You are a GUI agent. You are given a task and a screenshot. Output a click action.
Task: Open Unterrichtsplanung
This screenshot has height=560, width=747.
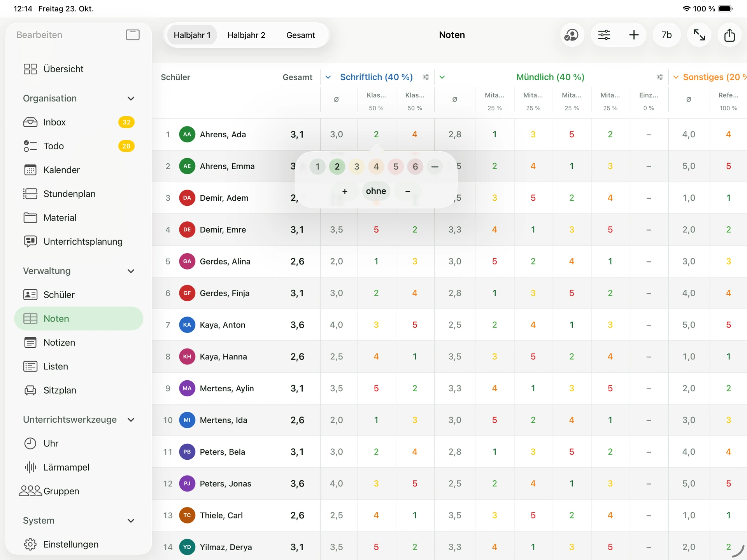coord(79,241)
